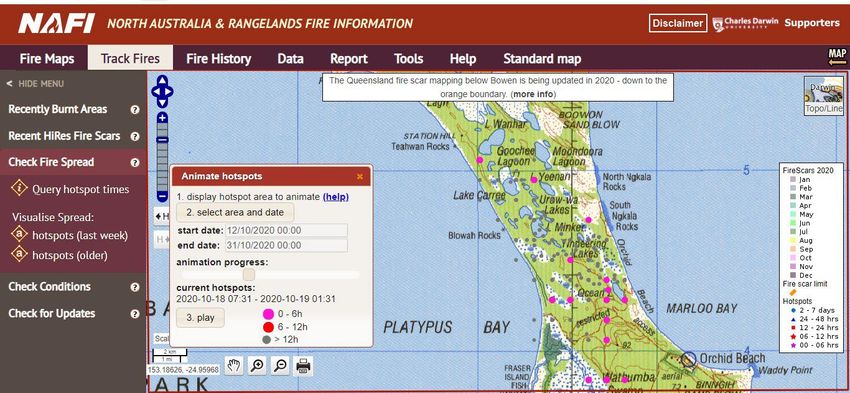Click the start date input field
Screen dimensions: 850x393
tap(287, 230)
